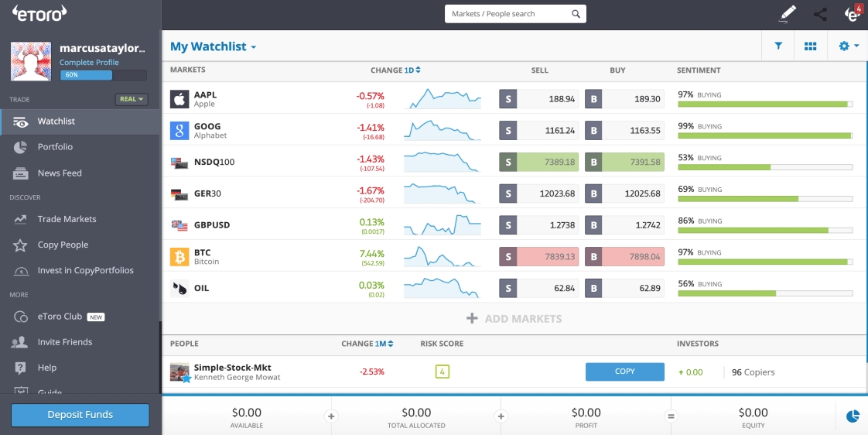Click AAPL sell button 188.94
This screenshot has width=868, height=435.
538,99
